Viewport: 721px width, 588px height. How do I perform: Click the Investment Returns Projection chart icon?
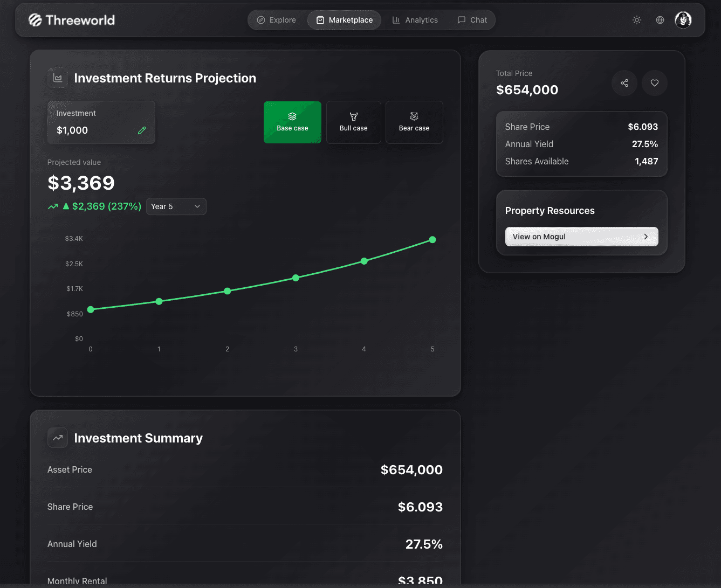pyautogui.click(x=58, y=78)
